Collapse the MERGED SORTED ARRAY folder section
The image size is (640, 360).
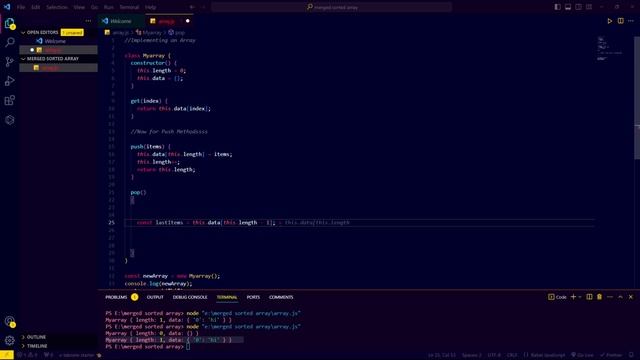(x=53, y=59)
